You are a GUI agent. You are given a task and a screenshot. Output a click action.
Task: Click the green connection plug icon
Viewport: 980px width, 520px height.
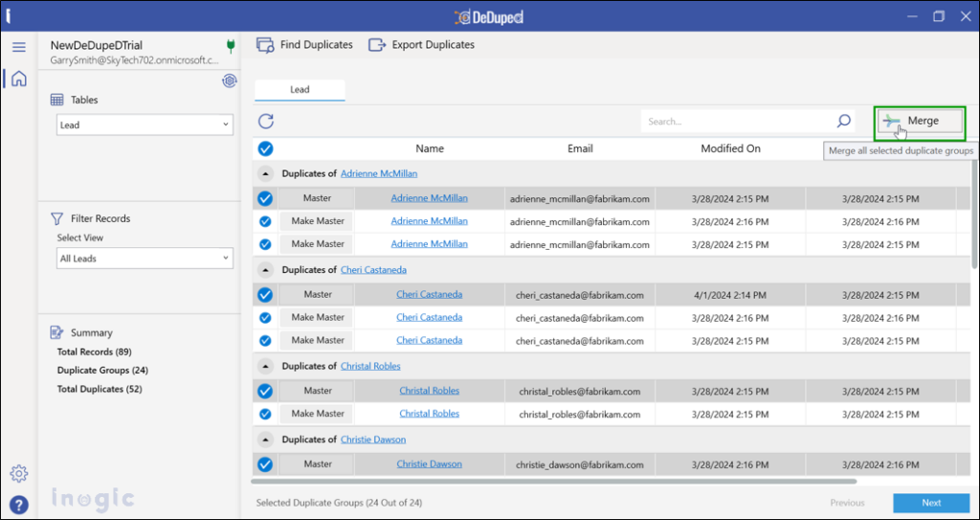coord(230,46)
